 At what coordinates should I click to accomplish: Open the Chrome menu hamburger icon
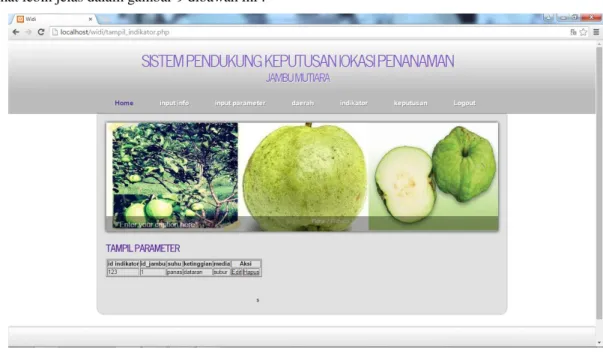[x=596, y=32]
